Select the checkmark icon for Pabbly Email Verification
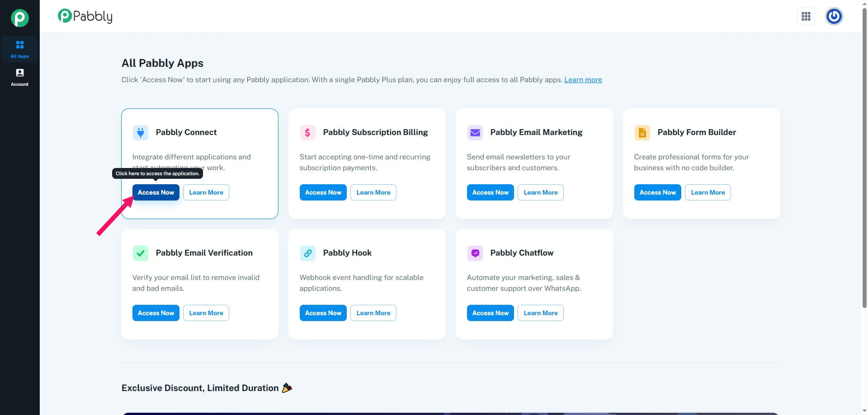Image resolution: width=868 pixels, height=415 pixels. coord(140,253)
